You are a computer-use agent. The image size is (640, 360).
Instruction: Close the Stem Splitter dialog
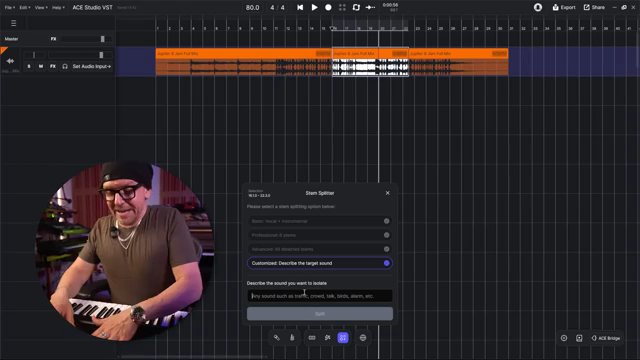tap(387, 193)
